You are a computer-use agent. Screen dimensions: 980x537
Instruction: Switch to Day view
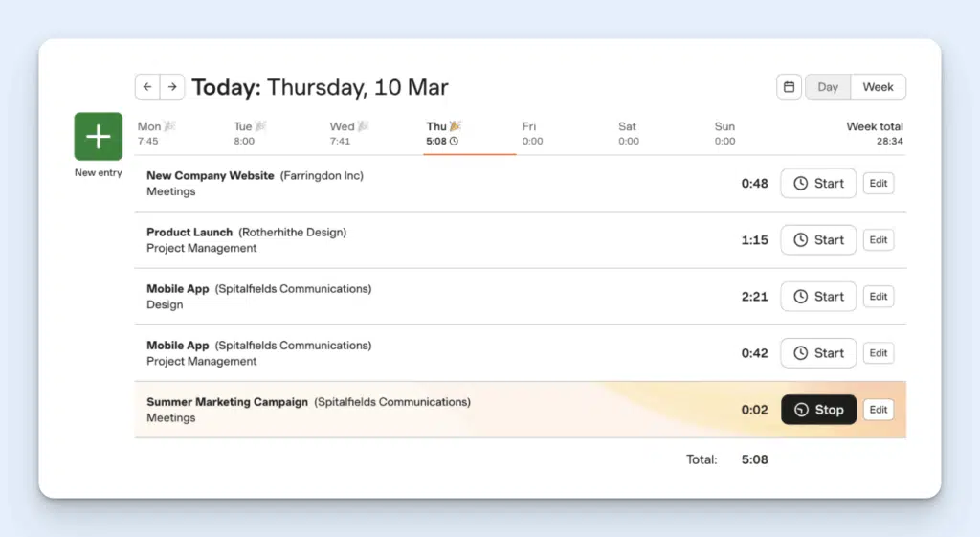[828, 87]
